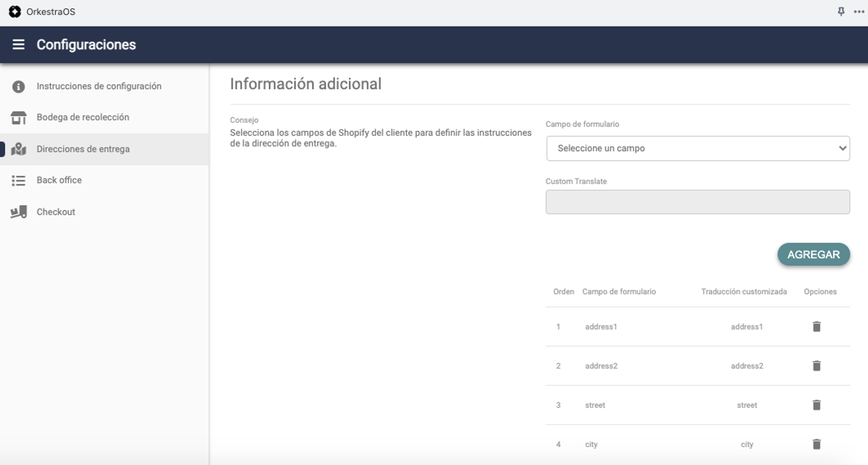Delete the address1 row with trash icon

(x=816, y=326)
